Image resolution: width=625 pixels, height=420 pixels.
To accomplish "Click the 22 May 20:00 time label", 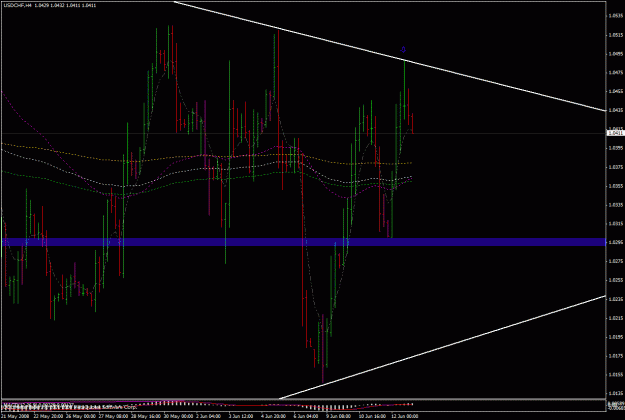I will coord(47,416).
